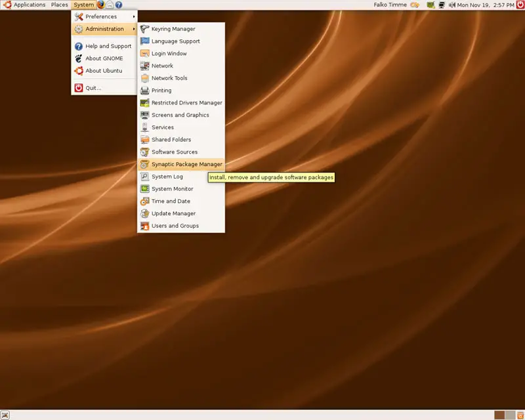Click the Software Sources icon
The width and height of the screenshot is (525, 420).
click(x=144, y=152)
